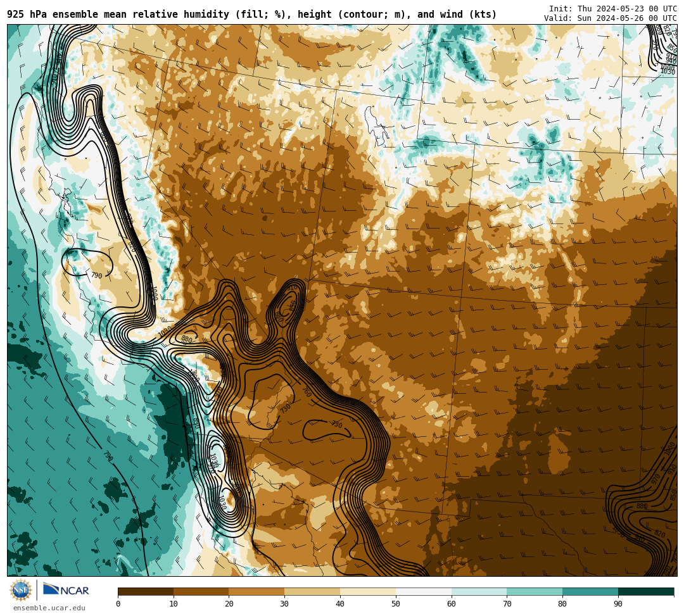Click the colorbar tick label 20
684x616 pixels.
[x=229, y=604]
